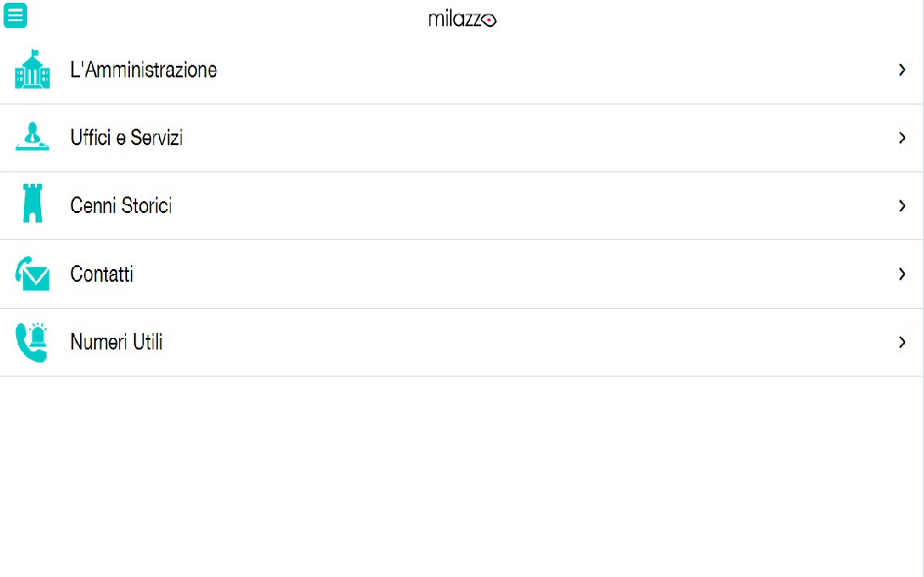924x577 pixels.
Task: Click empty area of Contatti row
Action: click(496, 274)
